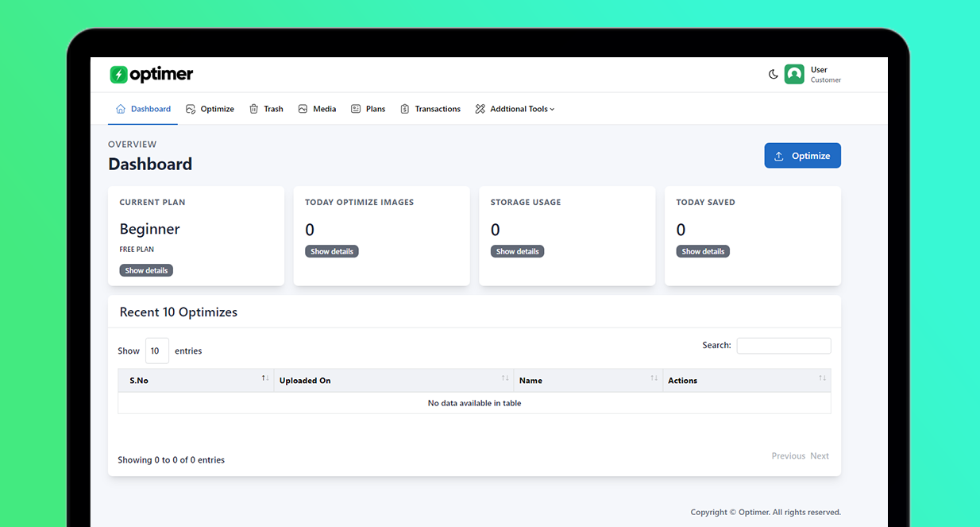Show details of Storage Usage
Screen dimensions: 980x527
pos(517,251)
